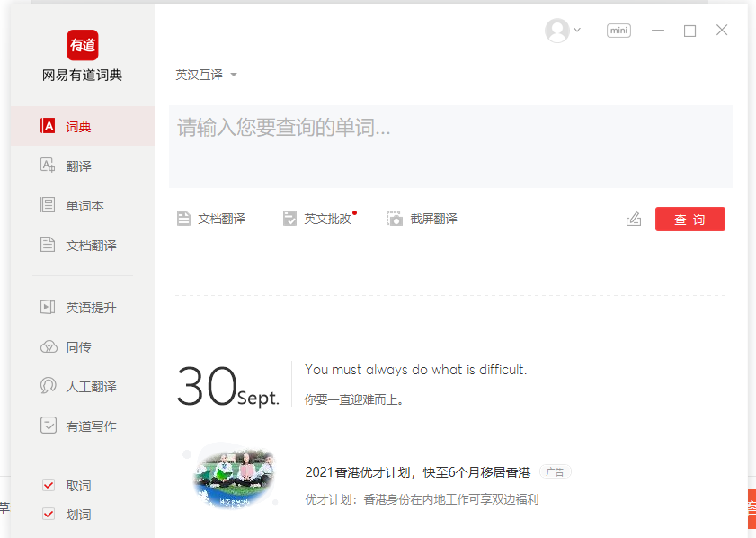Screen dimensions: 756x538
Task: Click the 翻译 sidebar icon
Action: point(48,165)
